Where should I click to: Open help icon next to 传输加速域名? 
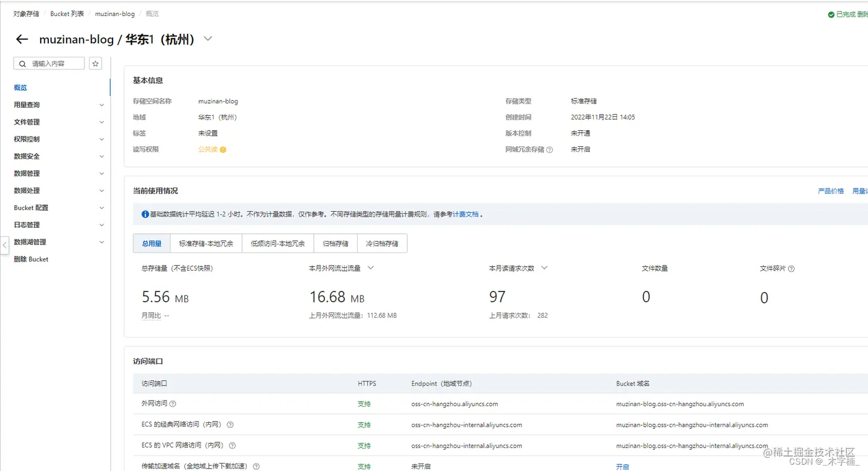click(x=257, y=466)
